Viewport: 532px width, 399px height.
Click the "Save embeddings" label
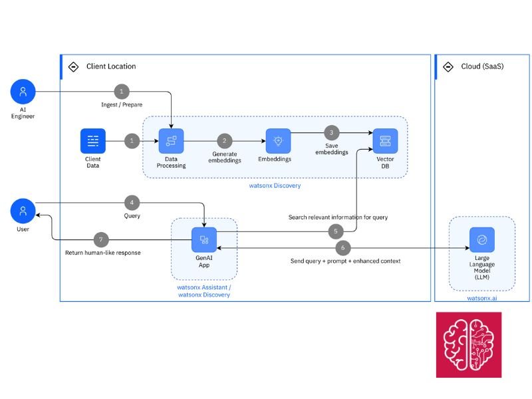331,149
